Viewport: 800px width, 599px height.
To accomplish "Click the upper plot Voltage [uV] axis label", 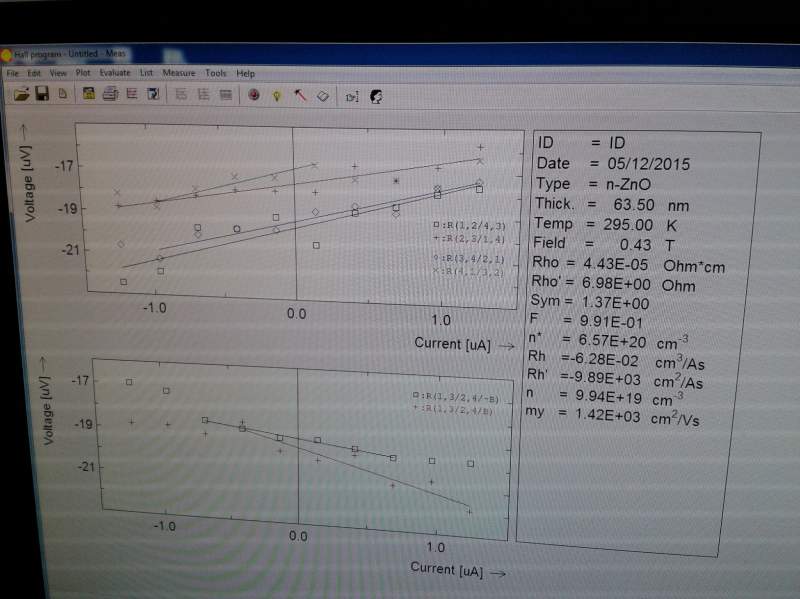I will click(x=29, y=184).
